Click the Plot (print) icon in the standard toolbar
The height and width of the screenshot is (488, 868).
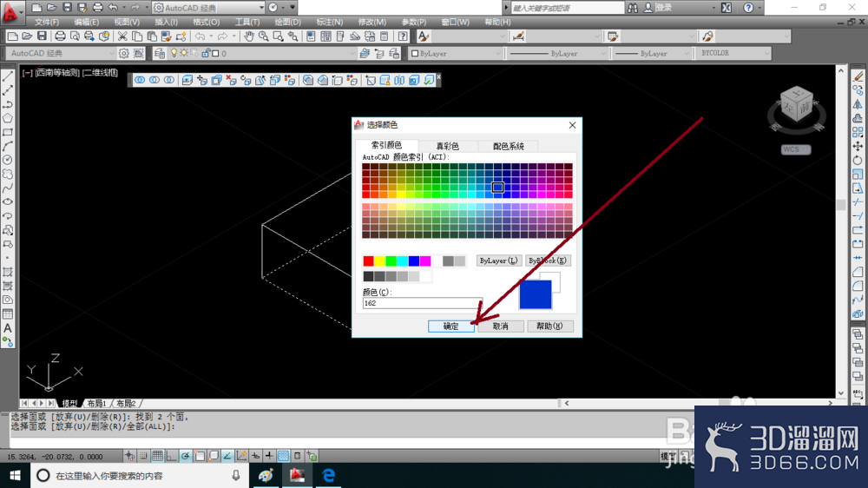[60, 36]
